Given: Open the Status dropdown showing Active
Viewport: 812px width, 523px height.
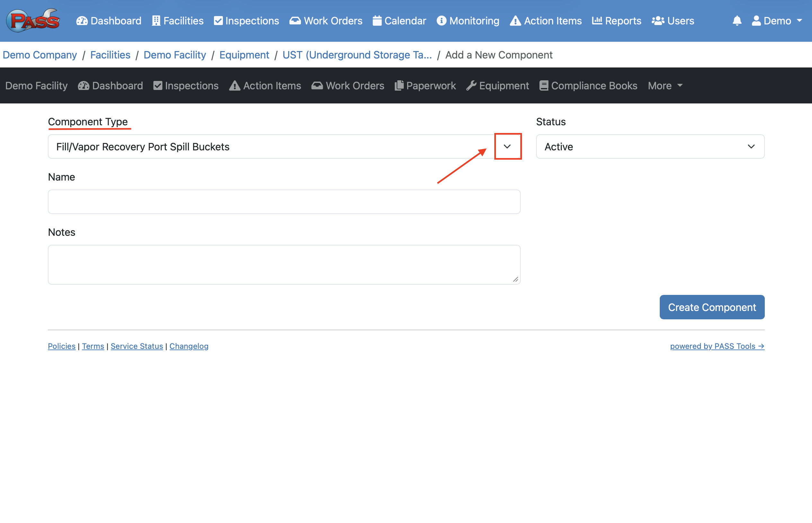Looking at the screenshot, I should tap(650, 146).
